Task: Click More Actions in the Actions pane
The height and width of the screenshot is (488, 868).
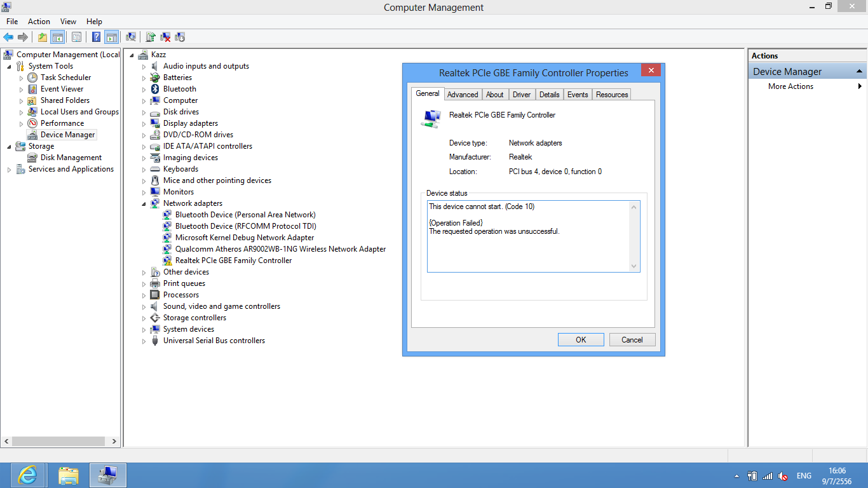Action: click(x=790, y=86)
